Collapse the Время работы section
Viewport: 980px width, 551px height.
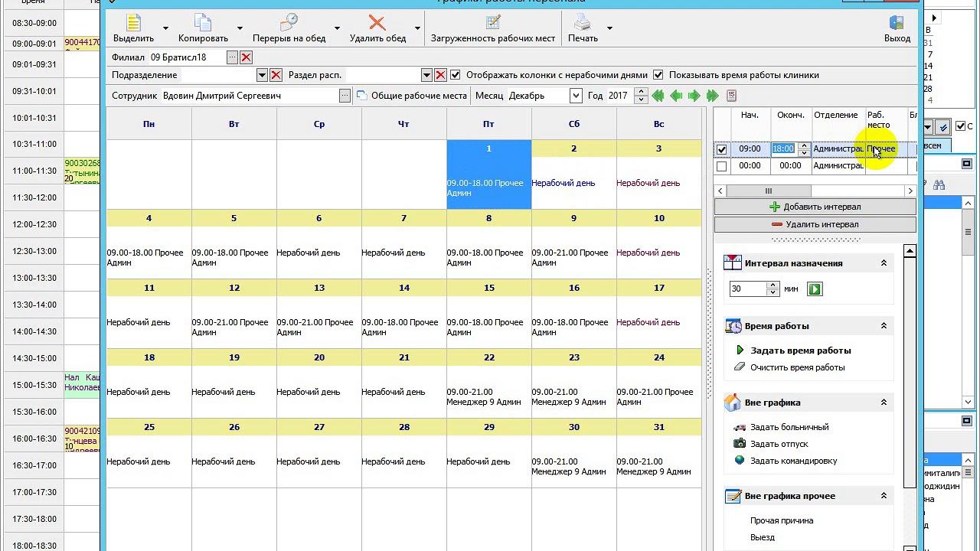click(884, 326)
